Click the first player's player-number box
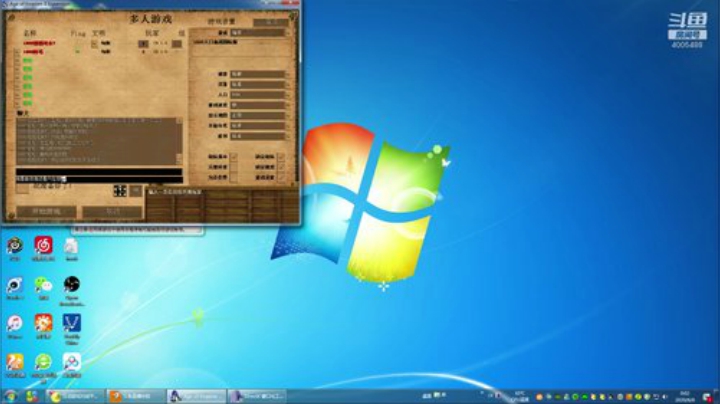The image size is (720, 404). pyautogui.click(x=143, y=44)
